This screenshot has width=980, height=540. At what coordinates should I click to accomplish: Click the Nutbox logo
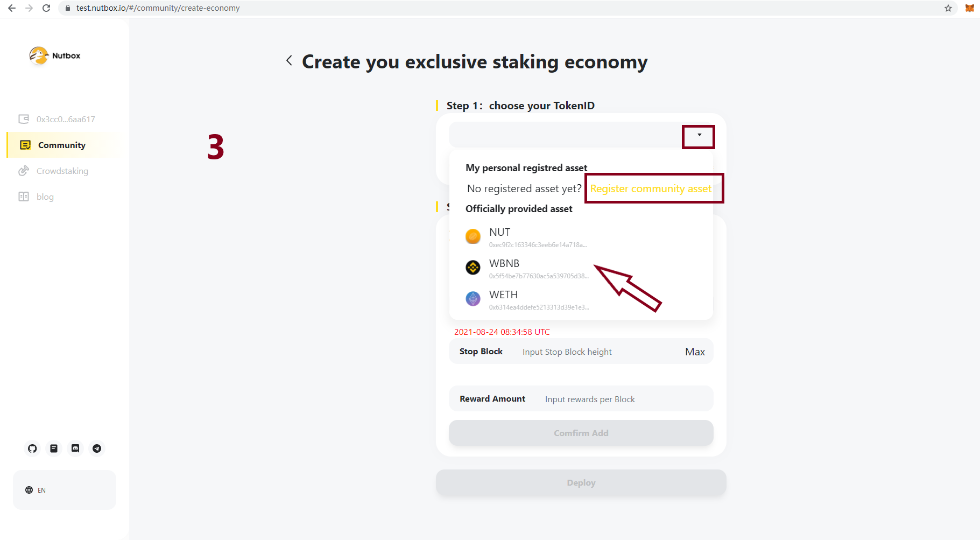55,55
